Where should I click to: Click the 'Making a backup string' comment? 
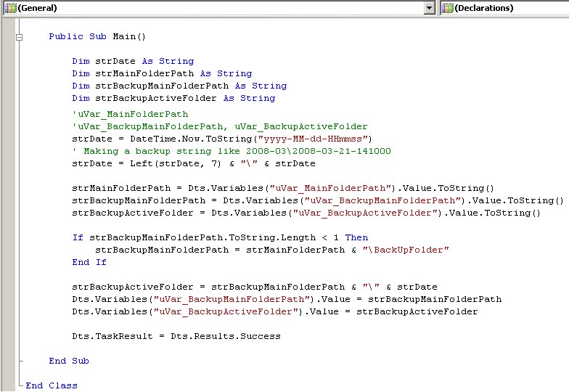pos(232,151)
